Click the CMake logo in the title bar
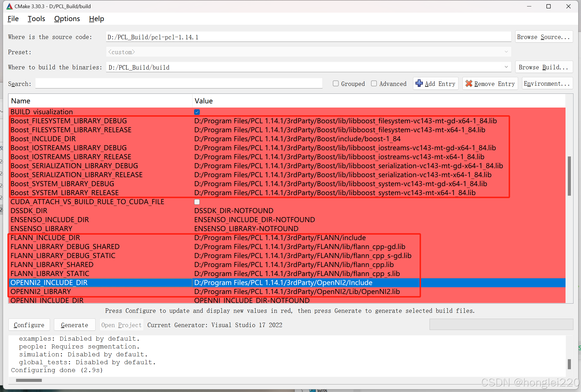The height and width of the screenshot is (392, 581). (x=9, y=6)
